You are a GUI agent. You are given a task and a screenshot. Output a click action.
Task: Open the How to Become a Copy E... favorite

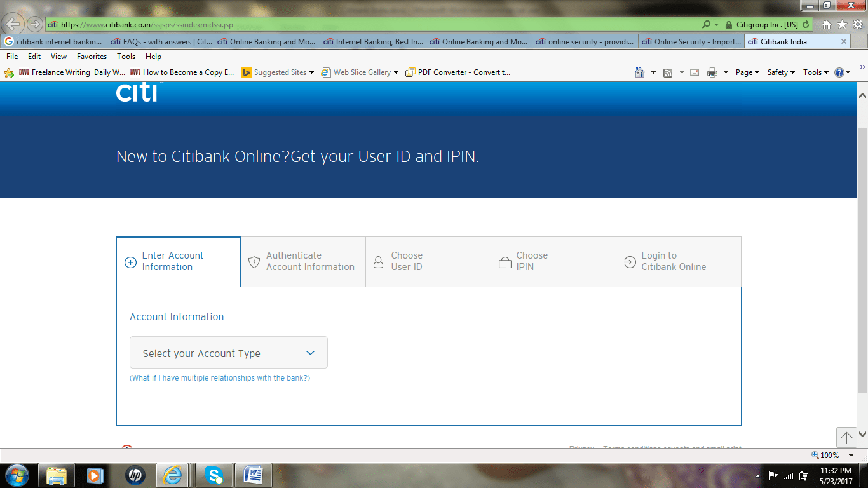182,72
